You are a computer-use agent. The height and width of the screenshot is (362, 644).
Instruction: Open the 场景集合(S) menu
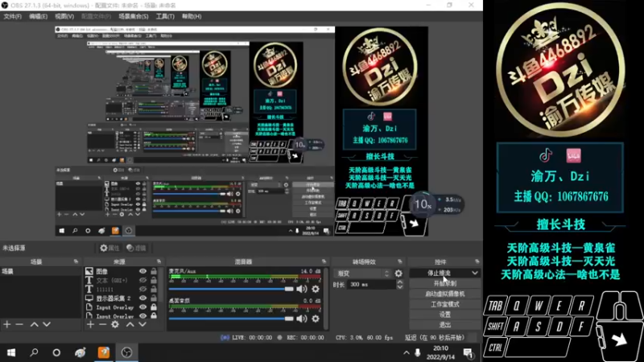pyautogui.click(x=134, y=16)
